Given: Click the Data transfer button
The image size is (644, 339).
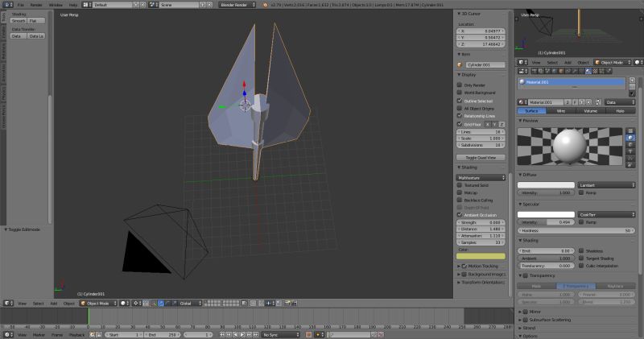Looking at the screenshot, I should tap(16, 36).
